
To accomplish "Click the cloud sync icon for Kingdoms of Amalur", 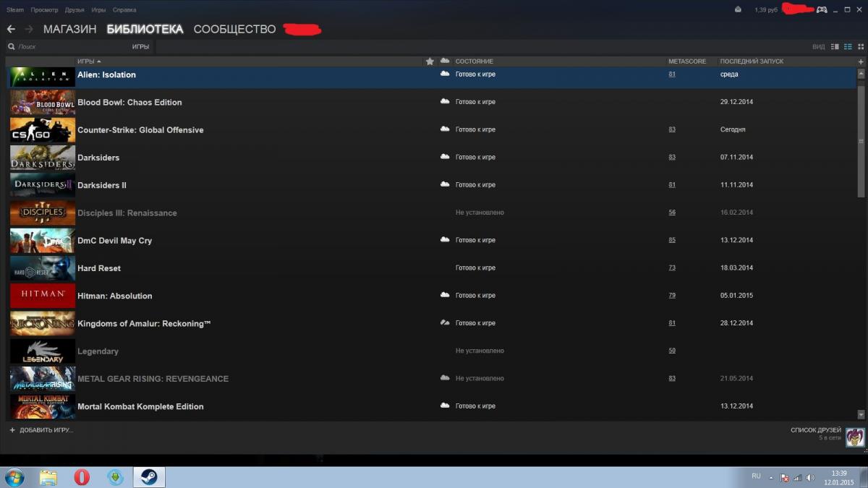I will (x=445, y=323).
